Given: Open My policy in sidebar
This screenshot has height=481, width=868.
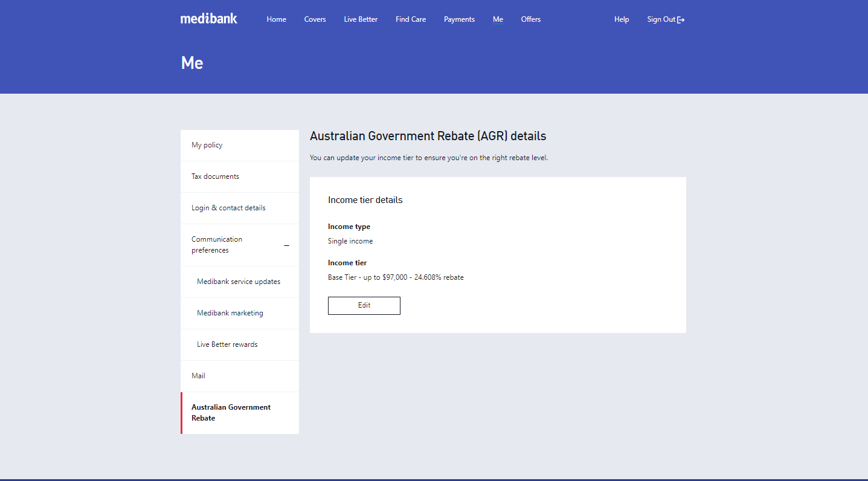Looking at the screenshot, I should pos(240,146).
